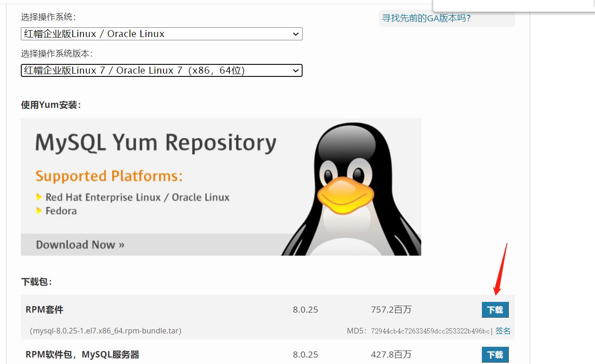This screenshot has width=595, height=364.
Task: Select the filename mysql-8.0.25-1.el7.x86_64.rpm-bundle.tar
Action: (x=106, y=331)
